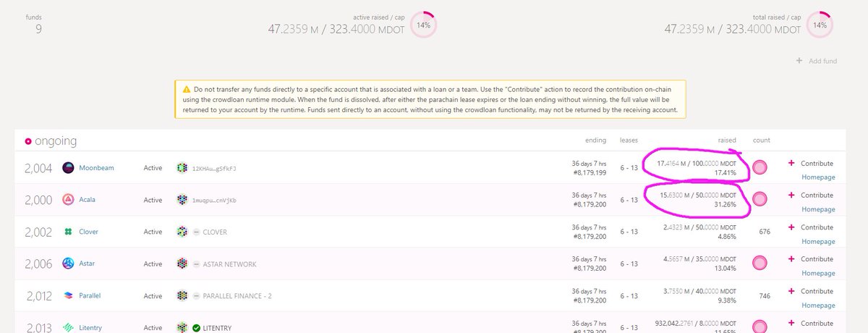Click the pink ongoing section bullet icon
The width and height of the screenshot is (868, 333).
point(28,141)
